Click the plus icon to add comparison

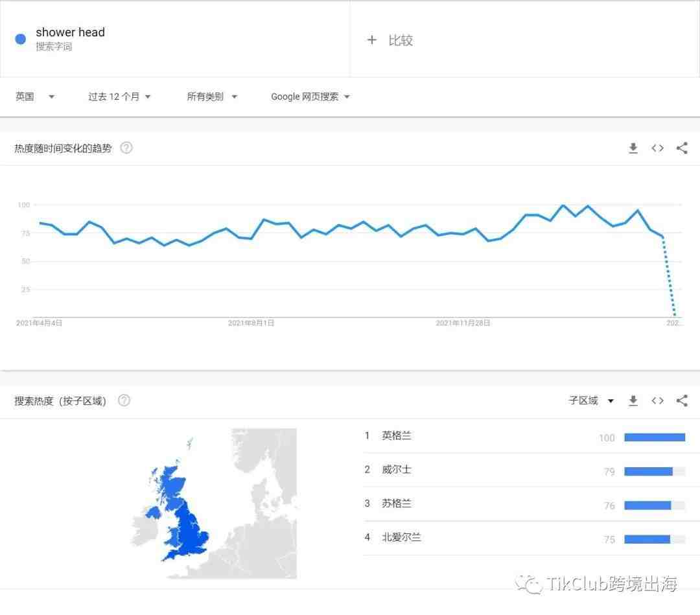pos(371,40)
